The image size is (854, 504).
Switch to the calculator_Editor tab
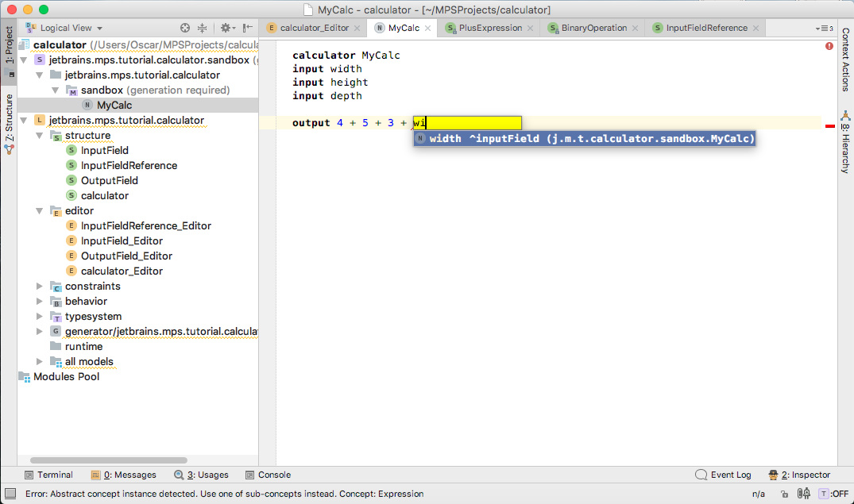tap(314, 28)
